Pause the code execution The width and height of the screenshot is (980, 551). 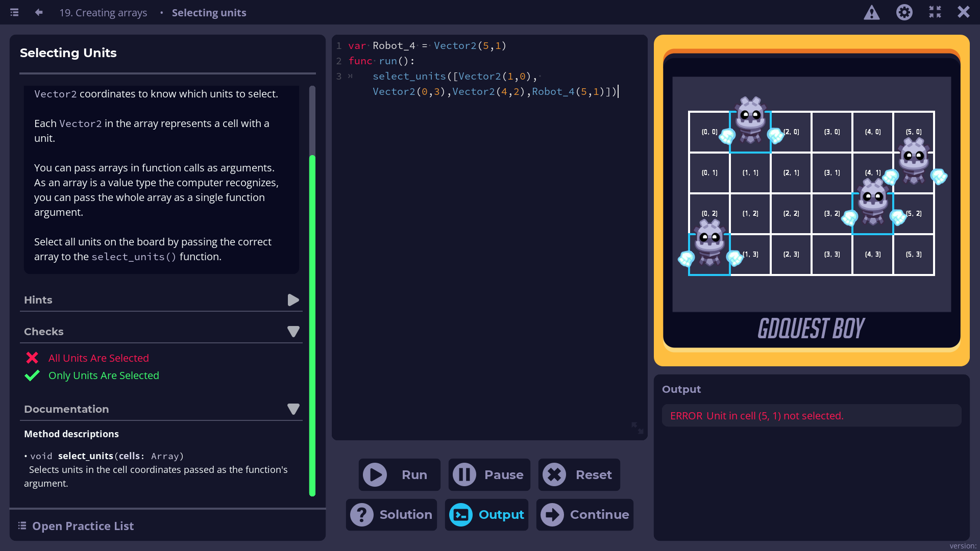(489, 474)
